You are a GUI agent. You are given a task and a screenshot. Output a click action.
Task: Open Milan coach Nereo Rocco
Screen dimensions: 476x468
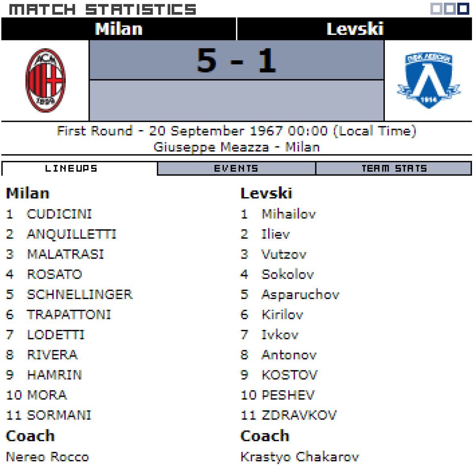click(x=48, y=457)
